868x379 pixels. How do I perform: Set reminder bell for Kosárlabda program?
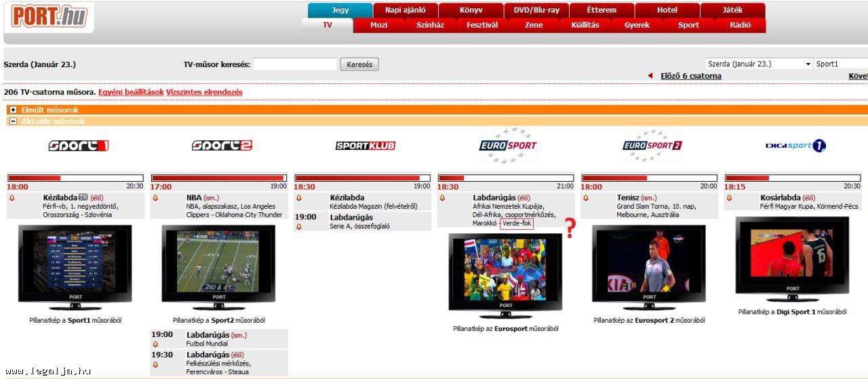coord(730,198)
